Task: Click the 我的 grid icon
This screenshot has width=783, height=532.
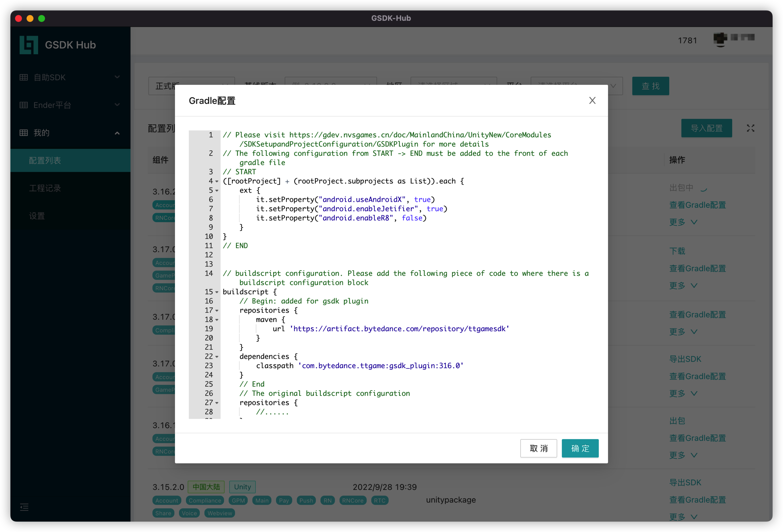Action: click(24, 133)
